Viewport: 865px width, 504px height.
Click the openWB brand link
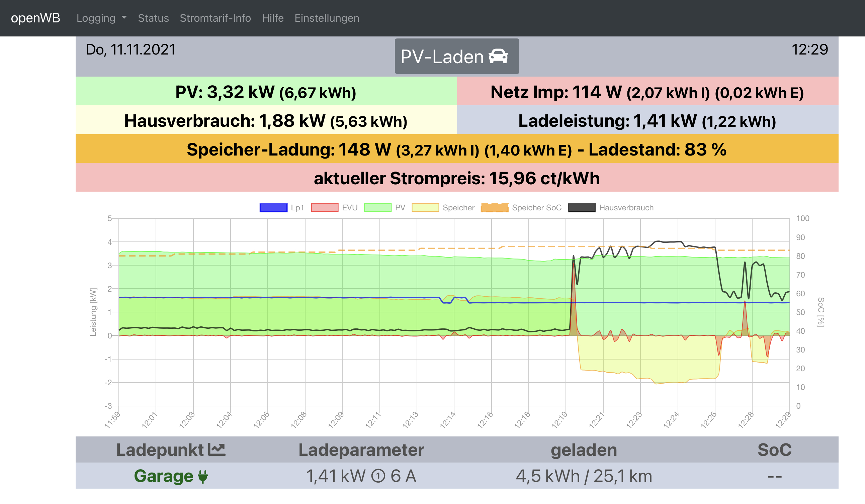tap(35, 18)
